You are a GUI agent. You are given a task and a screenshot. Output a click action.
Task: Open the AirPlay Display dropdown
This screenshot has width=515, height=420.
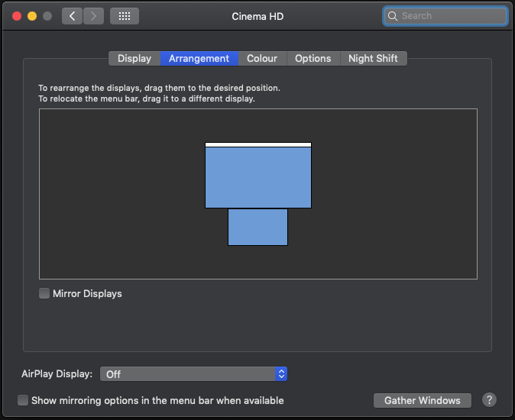(x=194, y=374)
